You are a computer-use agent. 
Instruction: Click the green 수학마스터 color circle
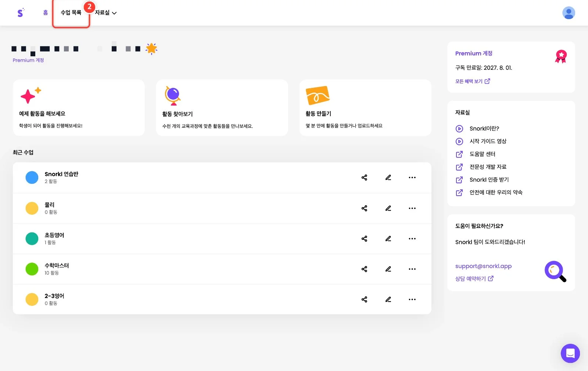tap(32, 269)
